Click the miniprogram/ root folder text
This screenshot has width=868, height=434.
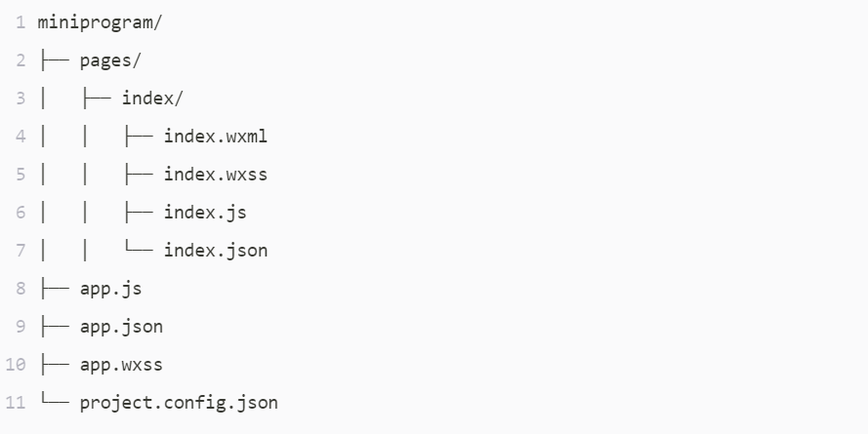[x=100, y=23]
